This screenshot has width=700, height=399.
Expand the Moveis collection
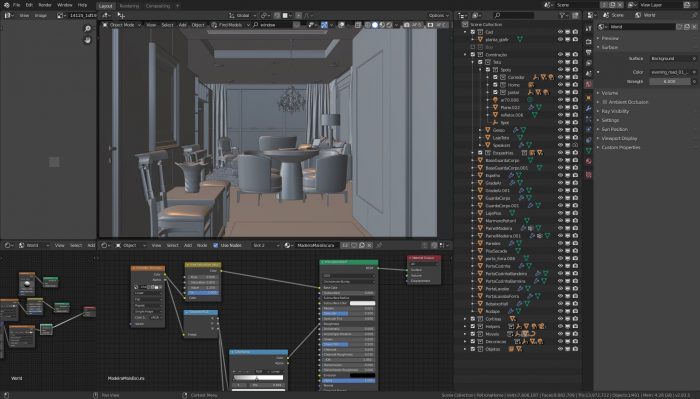[x=465, y=334]
